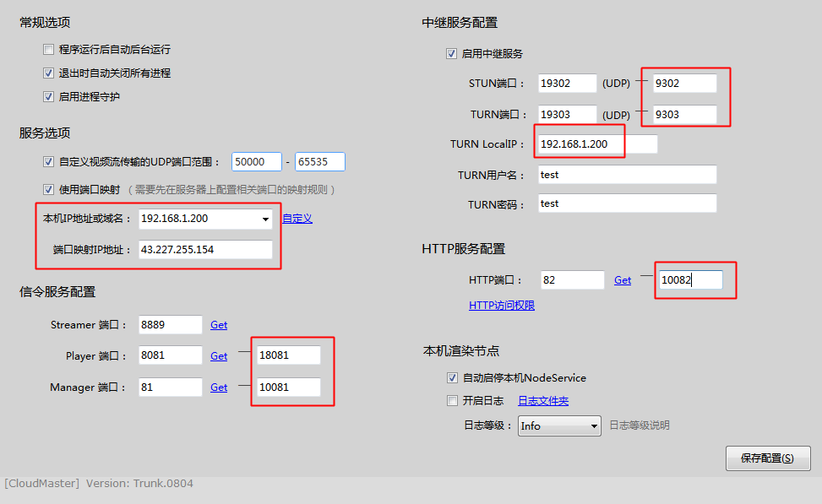
Task: Click the 保存配置(S) button
Action: [768, 458]
